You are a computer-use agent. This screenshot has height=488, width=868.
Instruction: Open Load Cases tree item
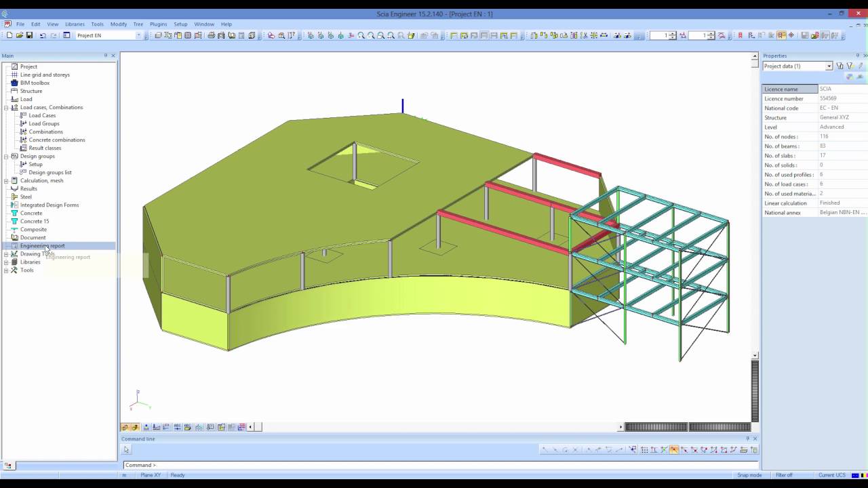[x=42, y=115]
